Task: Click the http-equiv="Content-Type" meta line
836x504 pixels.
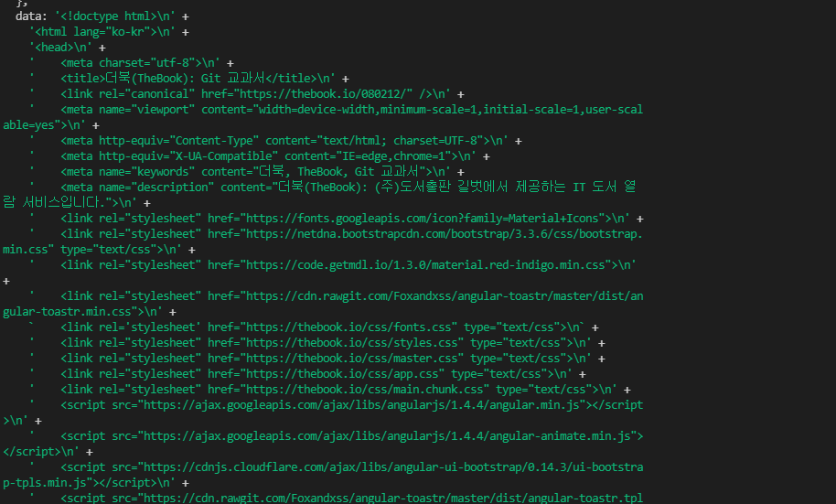Action: point(275,141)
